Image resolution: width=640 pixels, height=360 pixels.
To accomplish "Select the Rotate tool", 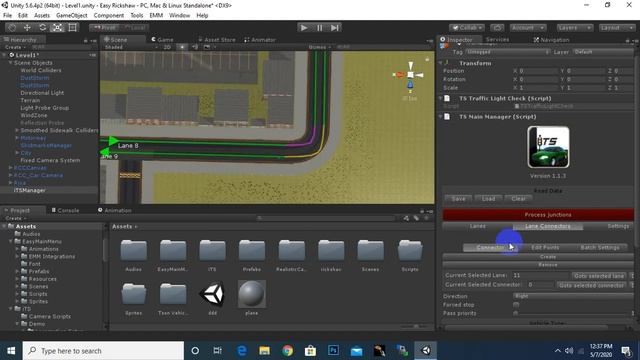I will tap(42, 28).
